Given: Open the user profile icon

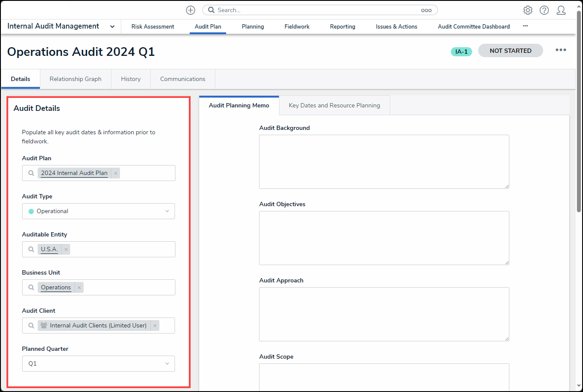Looking at the screenshot, I should (x=561, y=10).
